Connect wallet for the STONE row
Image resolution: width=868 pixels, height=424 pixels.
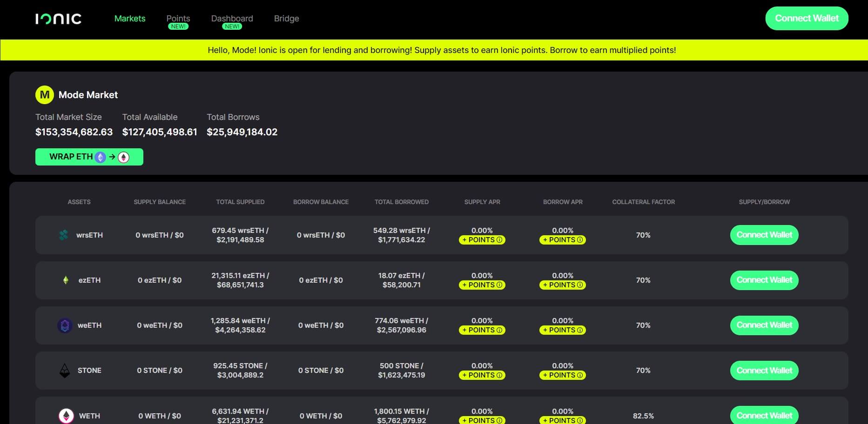pos(764,371)
